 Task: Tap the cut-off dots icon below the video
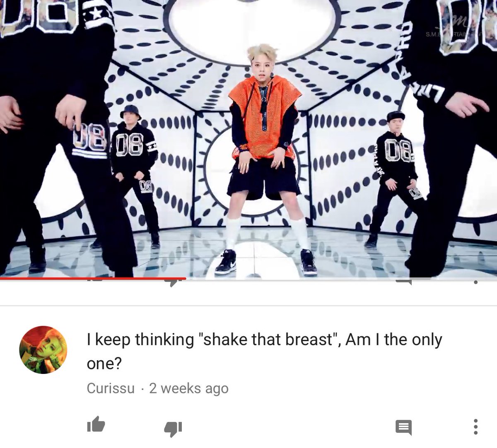(475, 282)
